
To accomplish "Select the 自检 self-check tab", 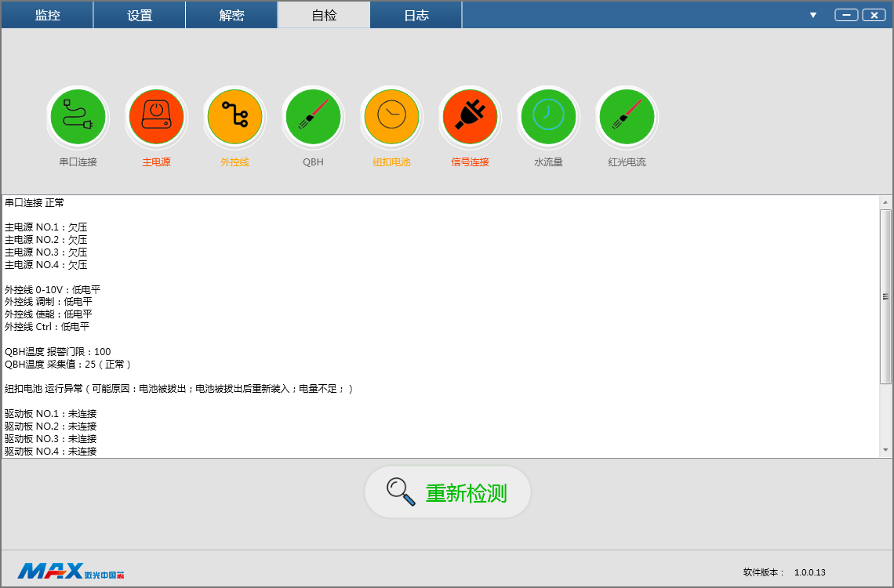I will coord(324,15).
